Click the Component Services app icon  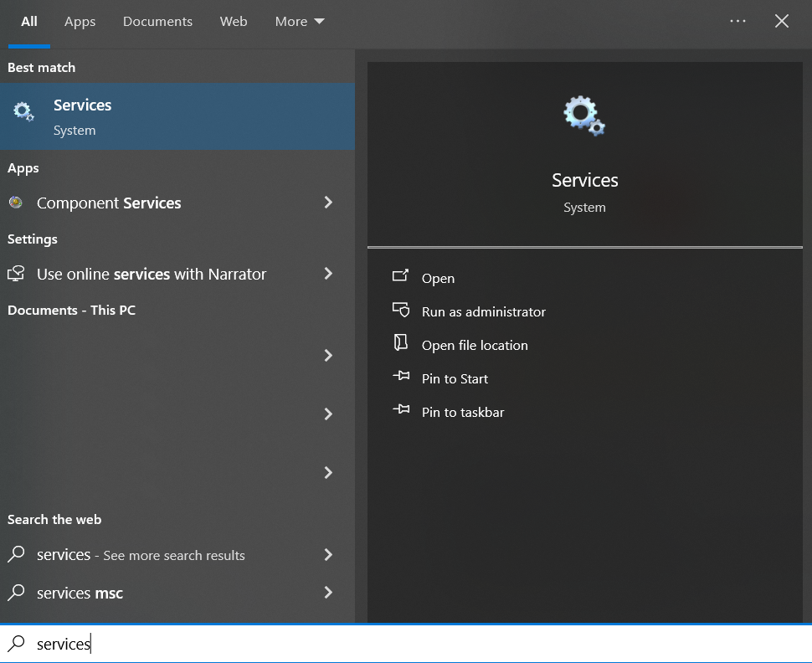[x=16, y=203]
